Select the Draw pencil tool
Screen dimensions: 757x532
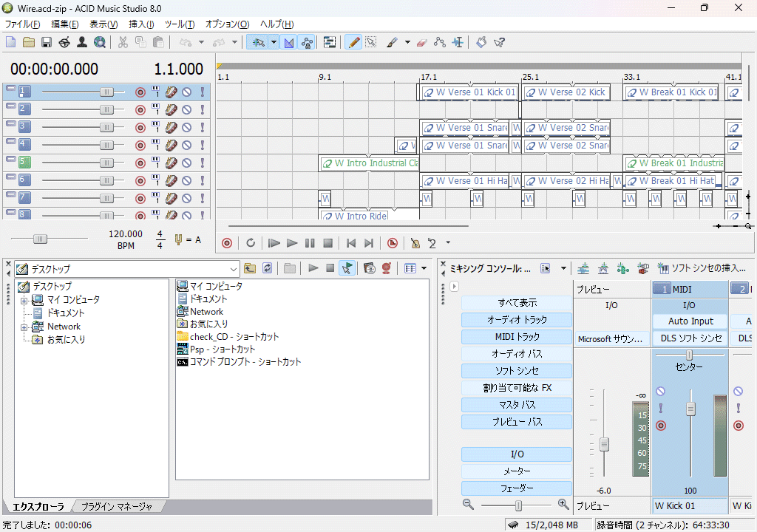point(354,42)
